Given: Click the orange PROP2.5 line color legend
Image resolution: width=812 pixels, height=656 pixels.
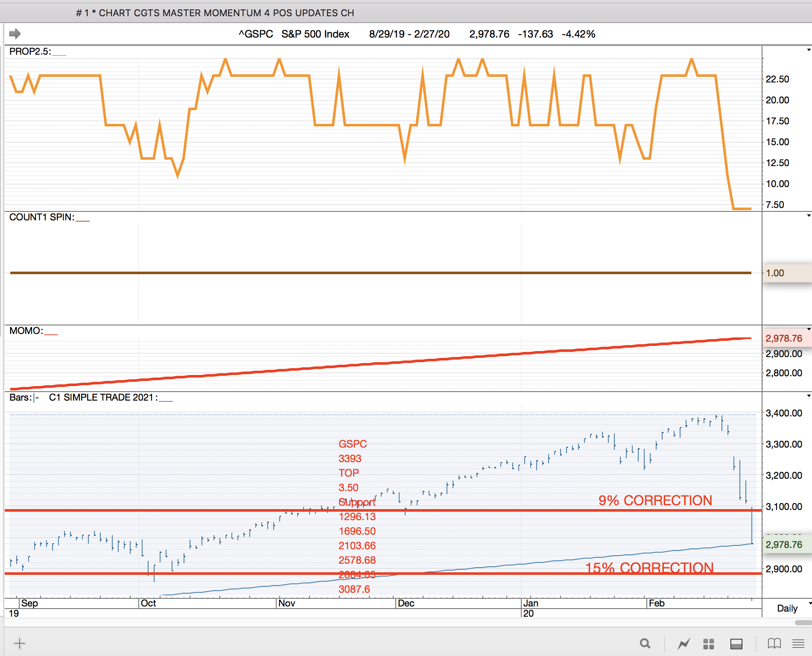Looking at the screenshot, I should coord(59,55).
